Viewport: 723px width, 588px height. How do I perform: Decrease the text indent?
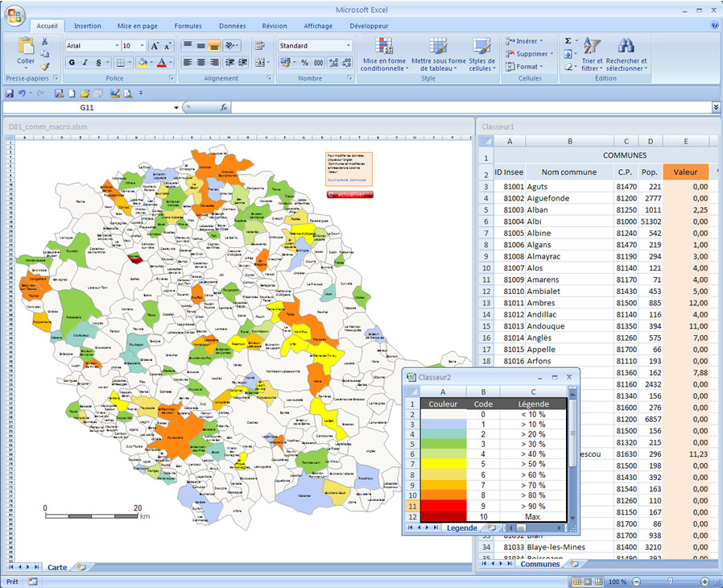coord(229,62)
